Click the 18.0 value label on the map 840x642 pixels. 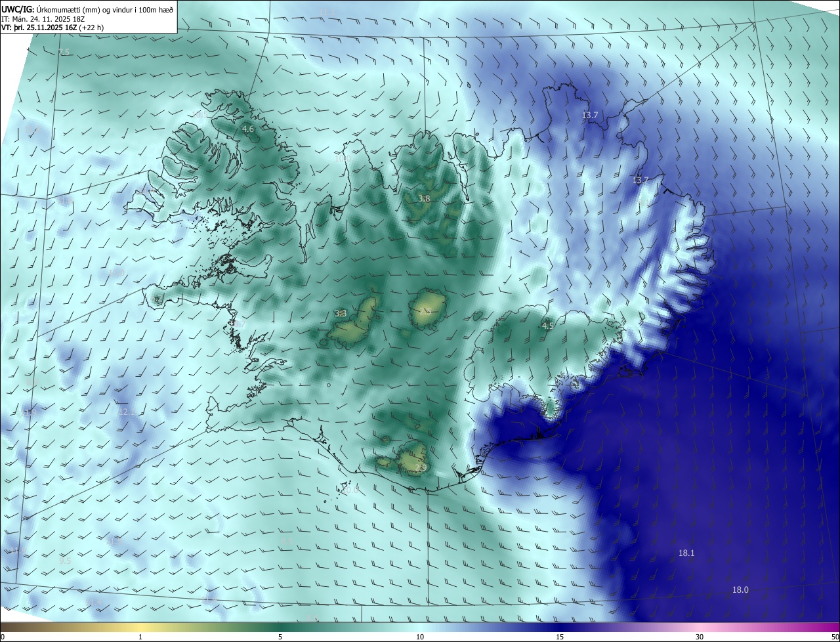[x=740, y=590]
